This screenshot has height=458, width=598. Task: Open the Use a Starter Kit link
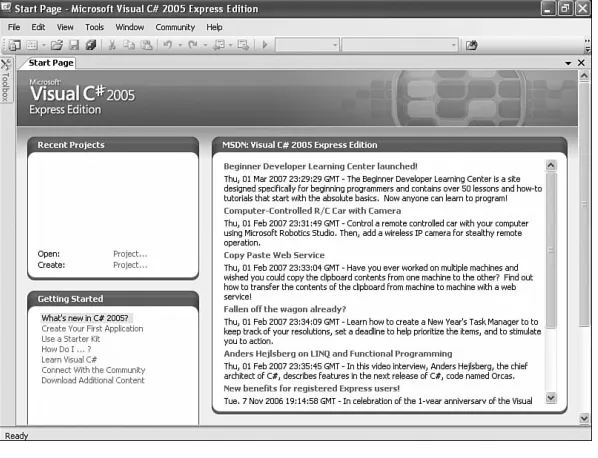tap(71, 339)
